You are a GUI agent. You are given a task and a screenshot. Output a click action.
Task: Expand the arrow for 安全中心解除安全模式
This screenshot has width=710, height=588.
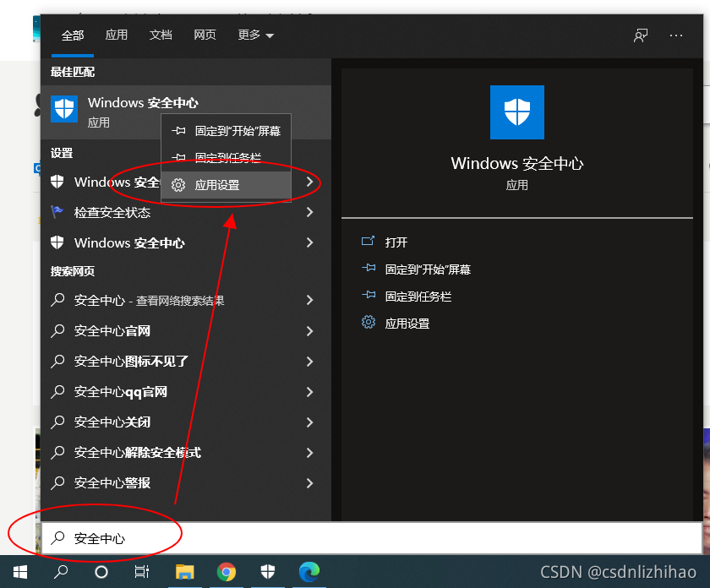coord(309,452)
